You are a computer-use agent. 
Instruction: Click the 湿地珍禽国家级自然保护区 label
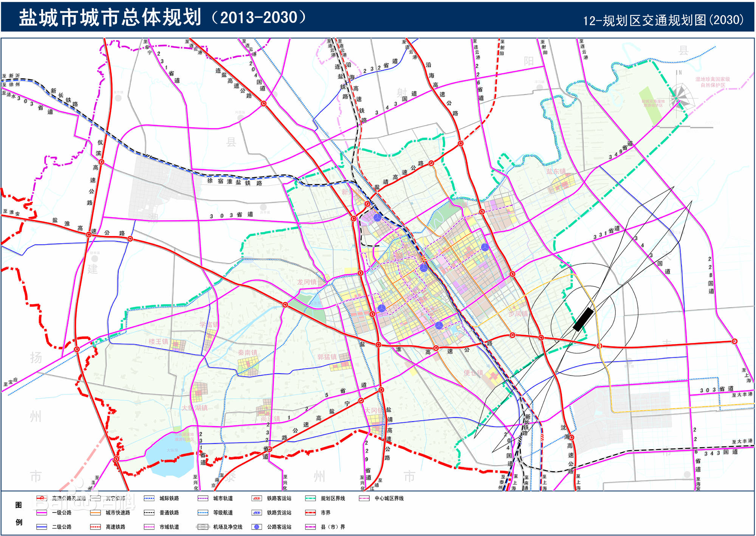(x=713, y=82)
